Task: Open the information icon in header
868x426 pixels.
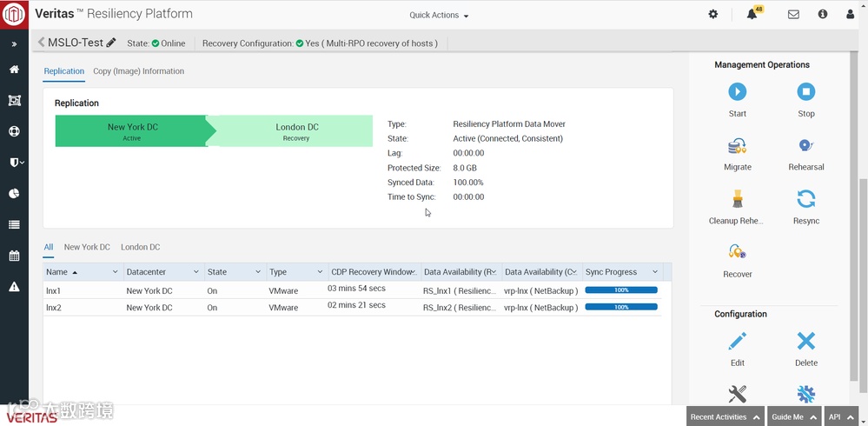Action: tap(823, 15)
